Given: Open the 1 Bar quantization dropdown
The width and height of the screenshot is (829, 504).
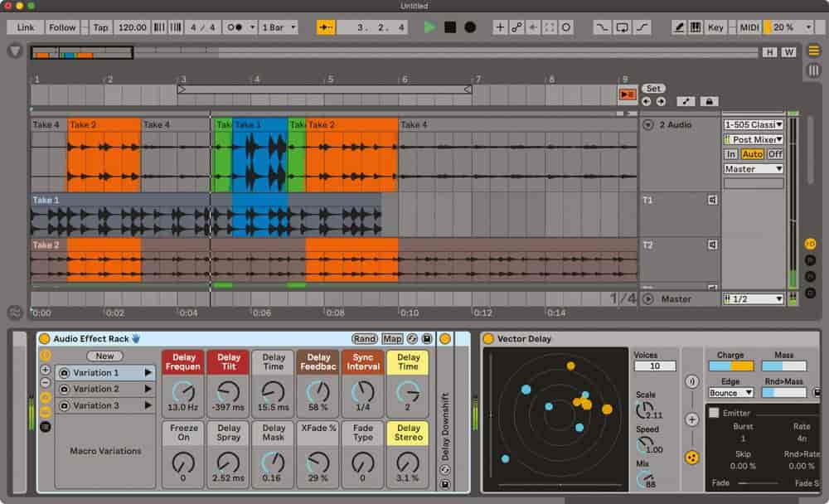Looking at the screenshot, I should tap(279, 27).
